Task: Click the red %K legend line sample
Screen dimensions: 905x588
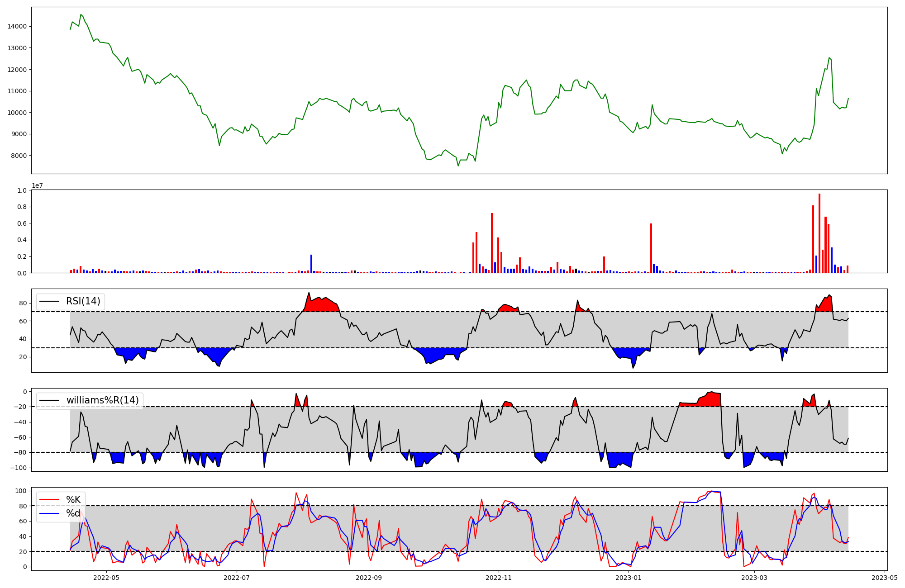Action: pyautogui.click(x=50, y=499)
